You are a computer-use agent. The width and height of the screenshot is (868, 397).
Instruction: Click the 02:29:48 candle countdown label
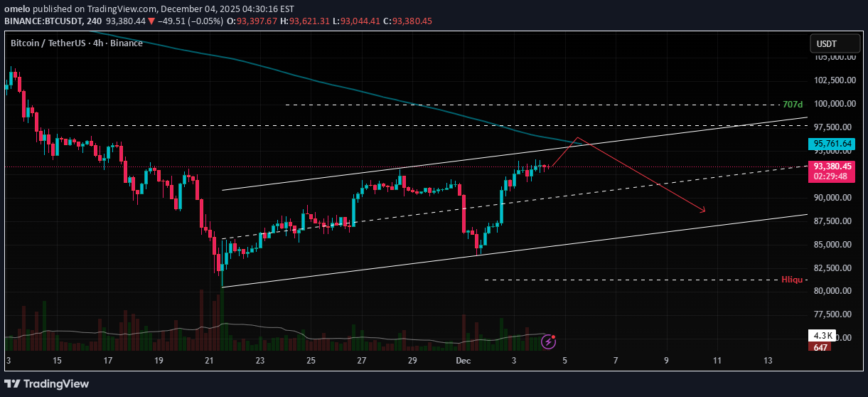click(832, 176)
